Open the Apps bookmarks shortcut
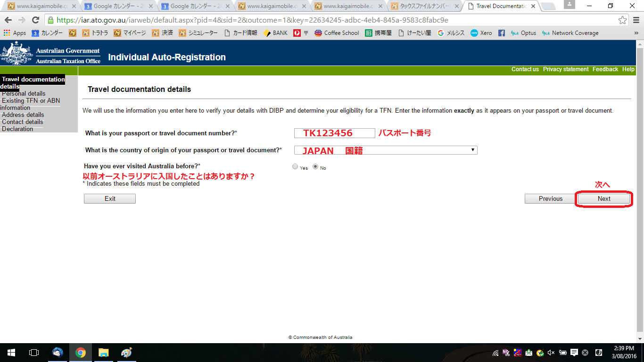644x362 pixels. (15, 33)
